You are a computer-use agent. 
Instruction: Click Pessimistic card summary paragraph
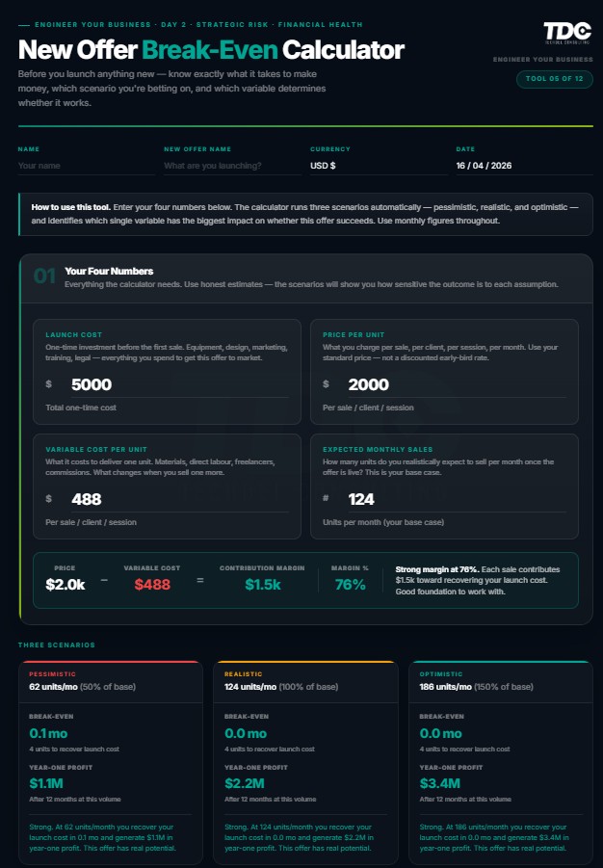click(x=102, y=837)
